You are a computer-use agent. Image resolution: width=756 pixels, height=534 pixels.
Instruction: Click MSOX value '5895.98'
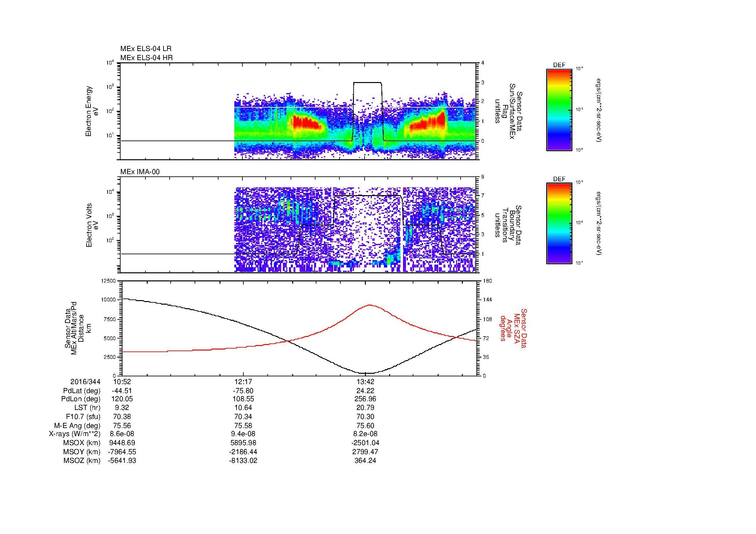(243, 443)
